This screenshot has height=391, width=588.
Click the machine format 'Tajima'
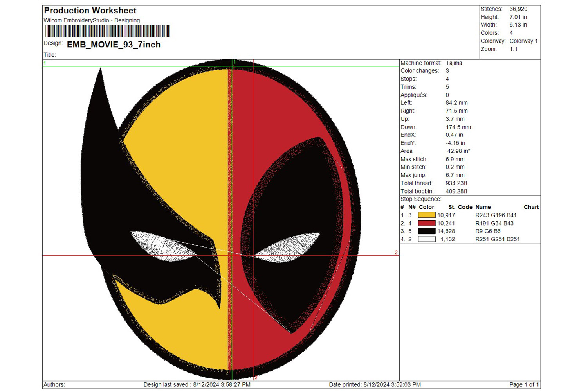click(x=454, y=63)
